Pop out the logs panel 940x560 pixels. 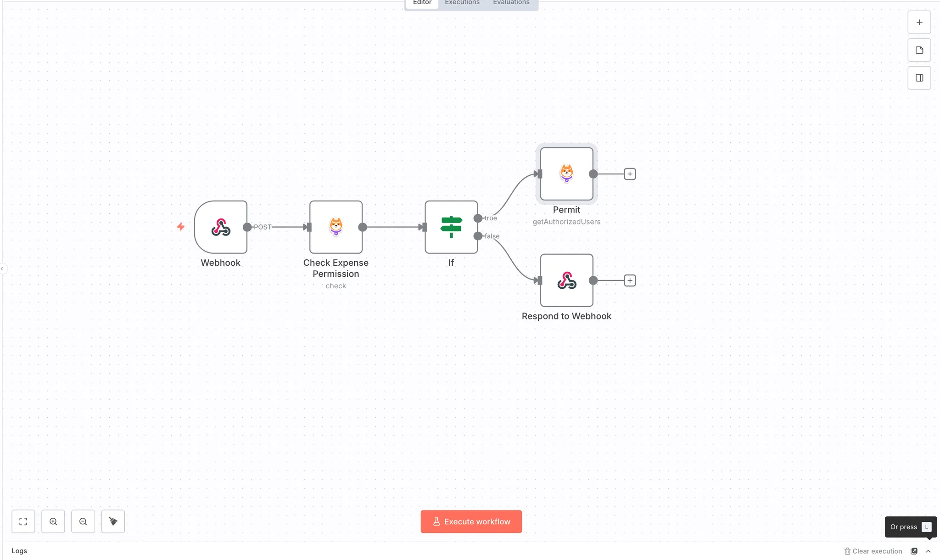[914, 551]
